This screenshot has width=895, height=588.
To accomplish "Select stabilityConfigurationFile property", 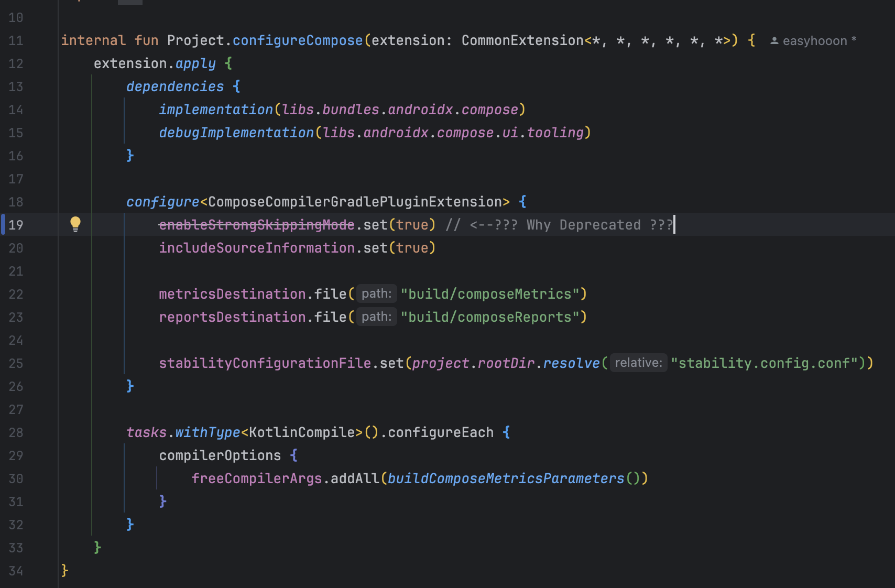I will point(265,363).
